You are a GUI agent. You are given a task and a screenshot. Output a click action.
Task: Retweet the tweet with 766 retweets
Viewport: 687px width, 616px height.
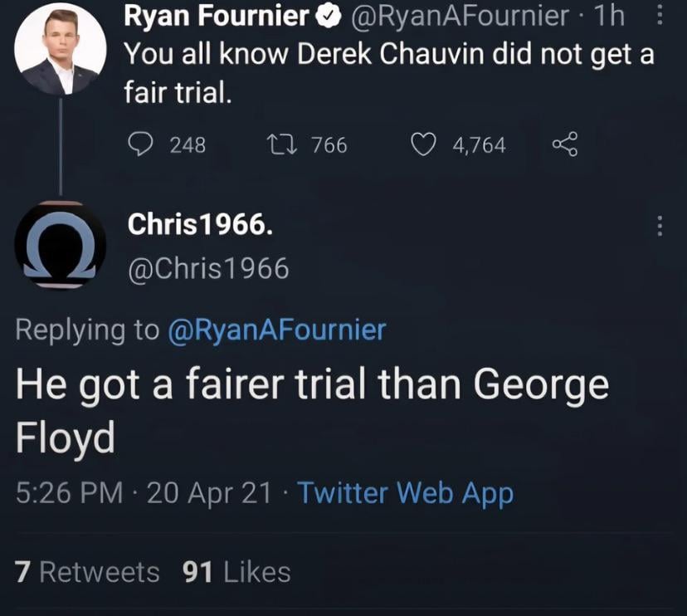point(275,144)
